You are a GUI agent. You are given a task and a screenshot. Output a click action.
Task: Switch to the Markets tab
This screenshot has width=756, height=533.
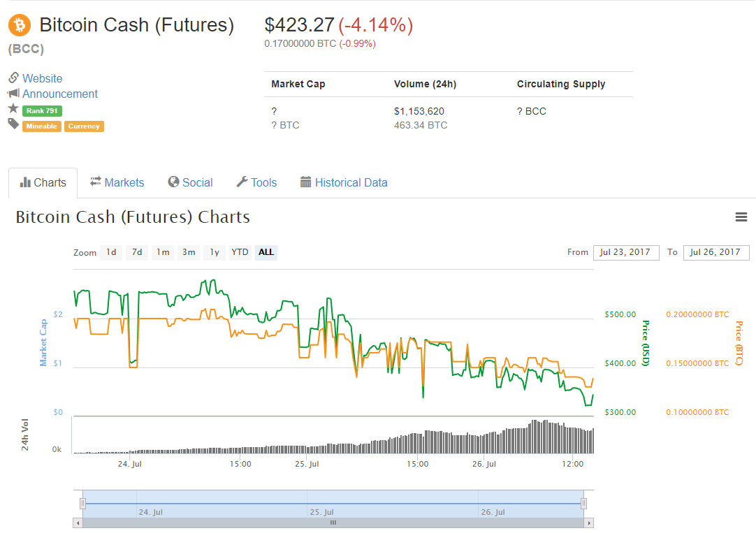[x=117, y=182]
